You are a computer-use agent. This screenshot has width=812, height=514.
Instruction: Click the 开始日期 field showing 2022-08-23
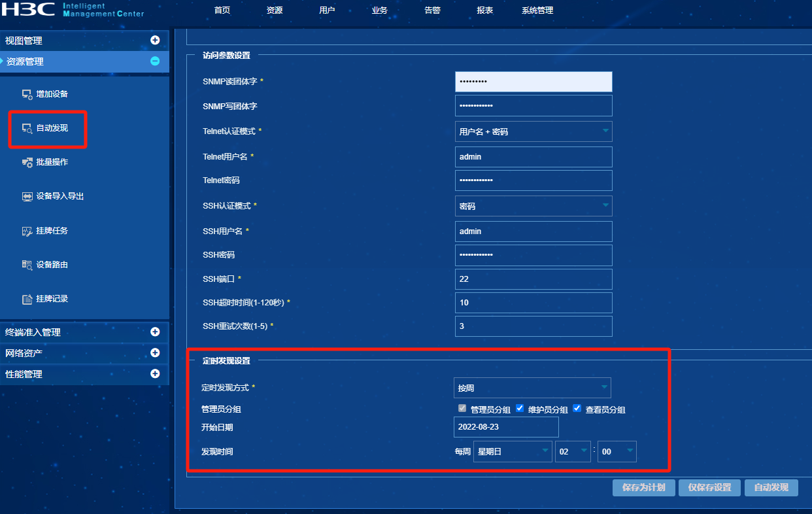click(506, 427)
